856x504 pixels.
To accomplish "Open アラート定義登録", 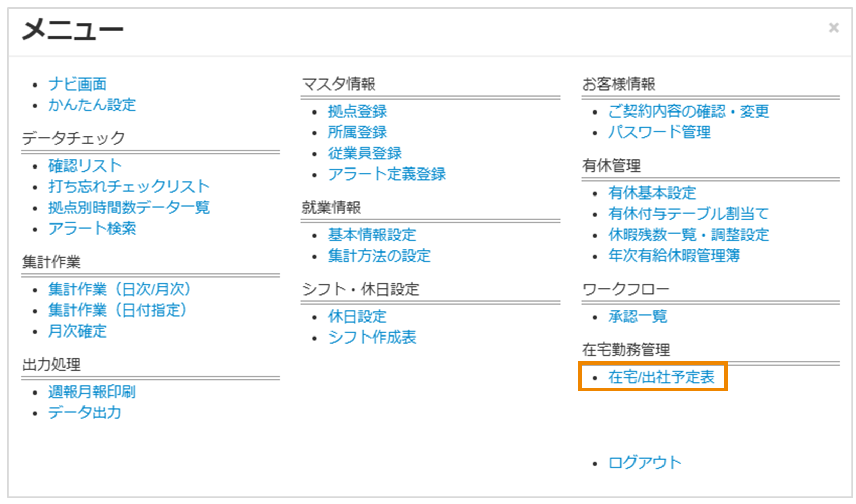I will click(x=387, y=174).
